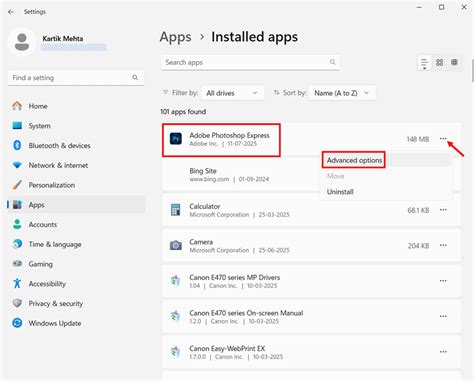Open Time & language settings
This screenshot has height=381, width=474.
76,244
